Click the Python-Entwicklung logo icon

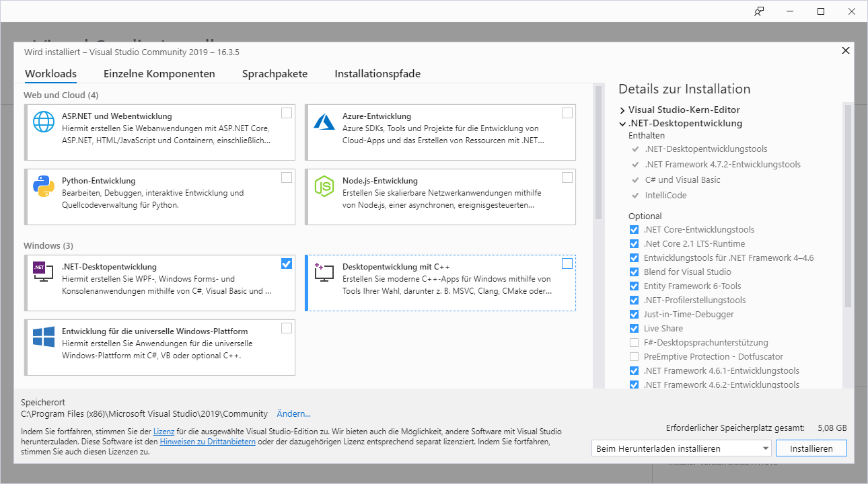(44, 186)
